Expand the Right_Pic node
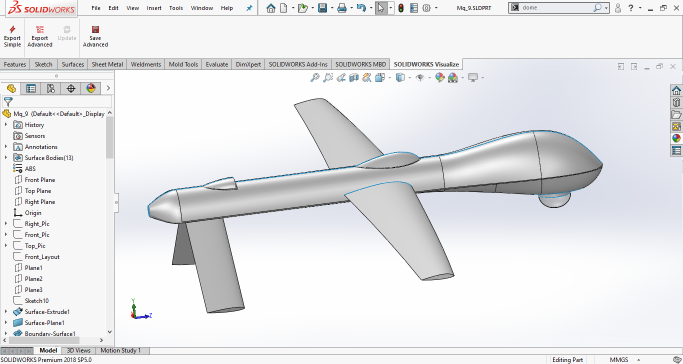 tap(6, 224)
